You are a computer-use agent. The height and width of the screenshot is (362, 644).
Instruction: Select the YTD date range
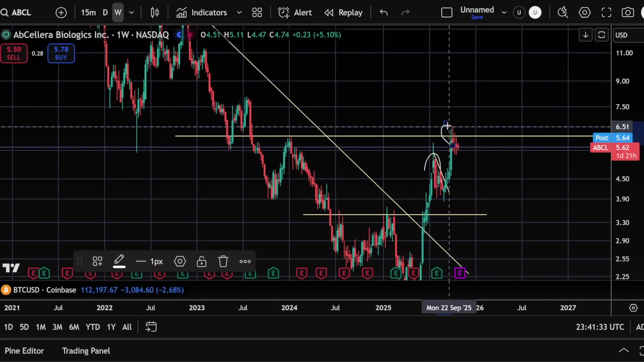coord(93,327)
